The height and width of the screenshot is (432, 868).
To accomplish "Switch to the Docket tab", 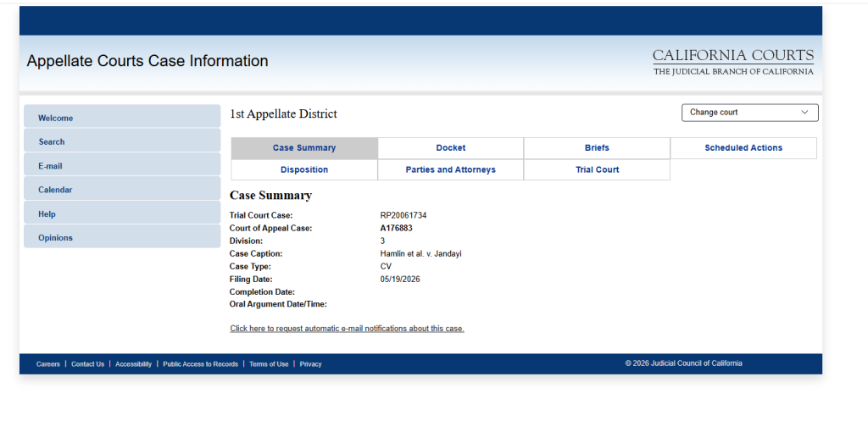I will (x=451, y=148).
